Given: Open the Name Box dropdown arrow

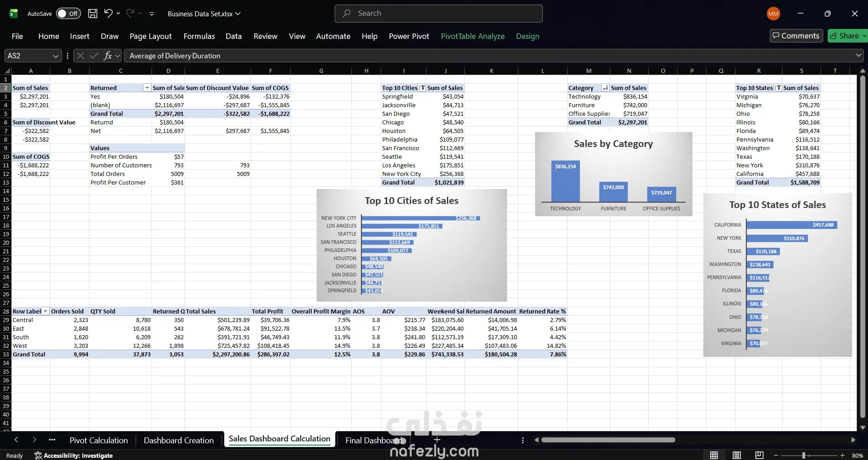Looking at the screenshot, I should click(x=56, y=56).
